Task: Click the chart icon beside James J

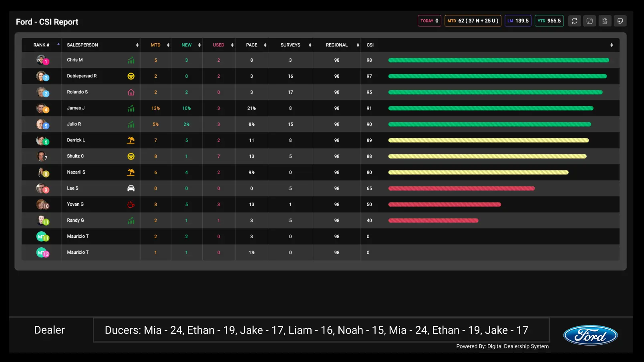Action: coord(131,108)
